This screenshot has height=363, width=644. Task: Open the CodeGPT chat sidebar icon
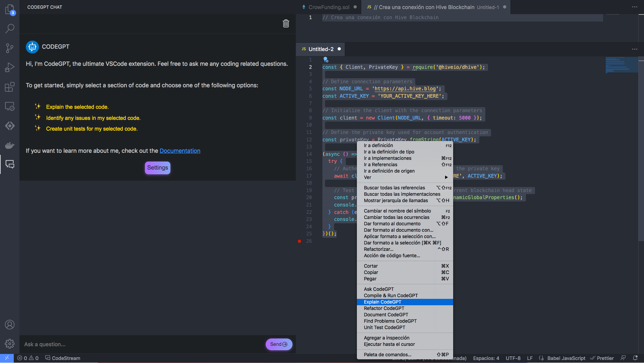[x=10, y=164]
